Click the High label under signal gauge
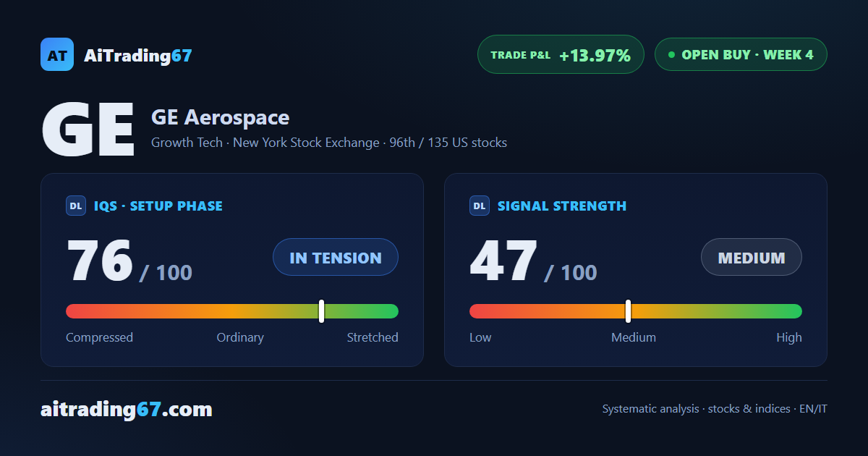The width and height of the screenshot is (868, 456). pos(789,337)
